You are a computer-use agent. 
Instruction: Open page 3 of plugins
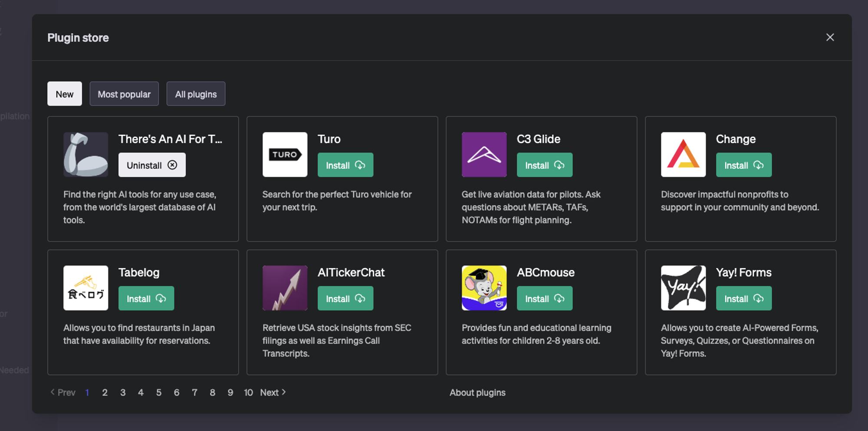pyautogui.click(x=123, y=392)
